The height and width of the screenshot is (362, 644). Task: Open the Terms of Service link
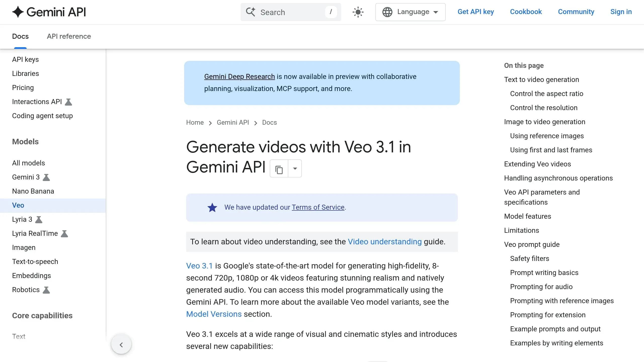pos(318,207)
